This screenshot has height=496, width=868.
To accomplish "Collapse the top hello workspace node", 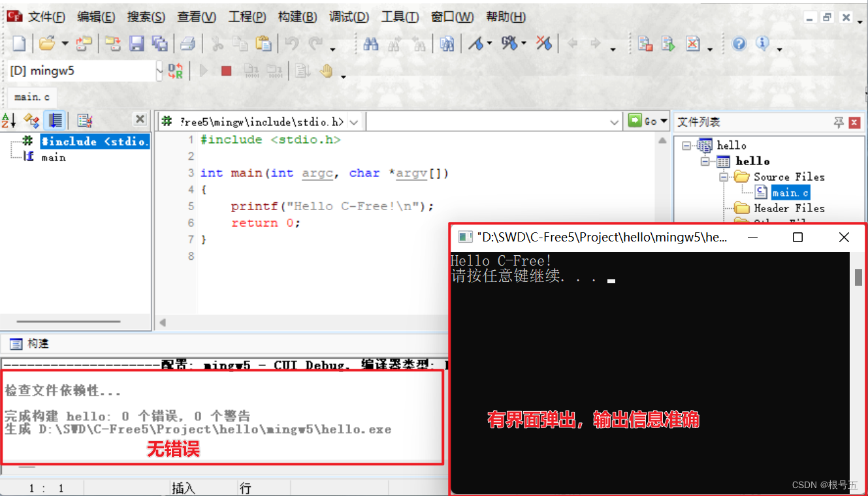I will [x=686, y=146].
